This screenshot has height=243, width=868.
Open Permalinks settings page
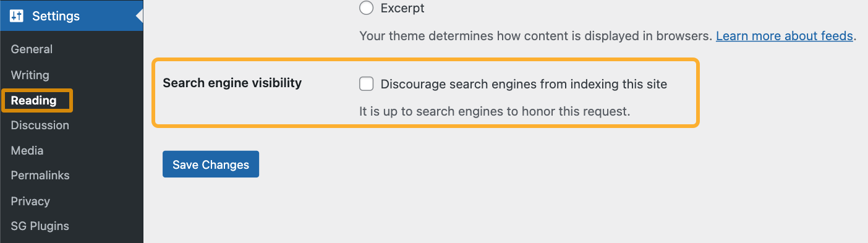40,176
